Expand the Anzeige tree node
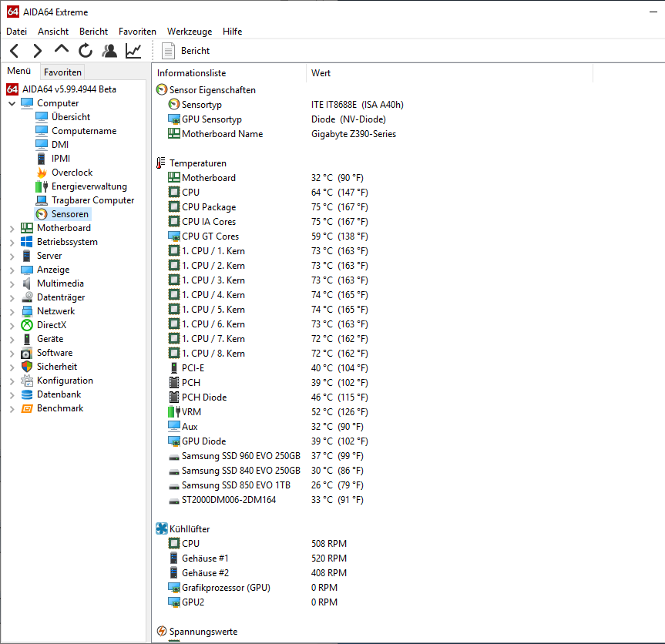This screenshot has height=644, width=665. (x=12, y=270)
